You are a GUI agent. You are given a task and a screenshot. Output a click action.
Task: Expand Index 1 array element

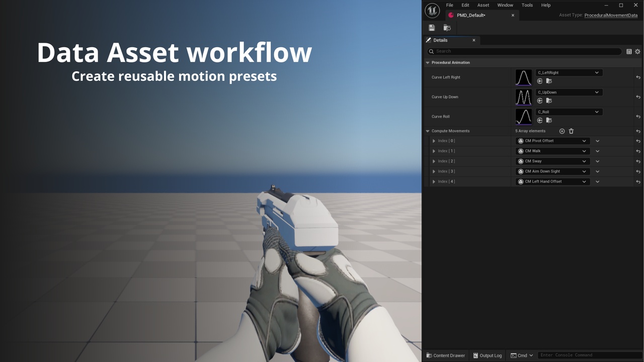[x=434, y=151]
